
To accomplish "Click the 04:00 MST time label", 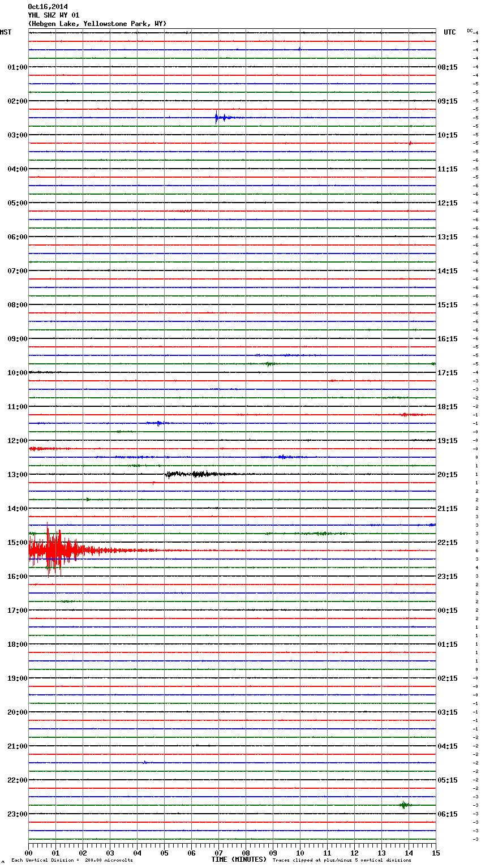I will tap(17, 169).
